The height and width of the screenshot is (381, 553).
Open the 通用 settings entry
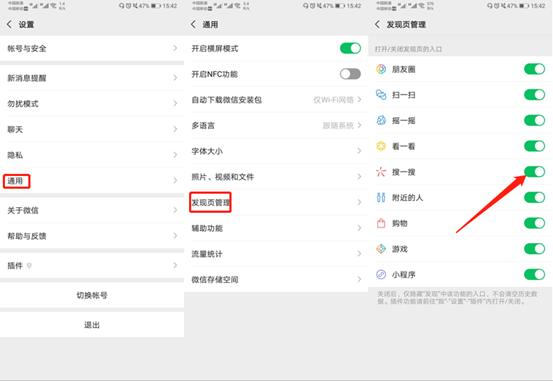click(92, 181)
